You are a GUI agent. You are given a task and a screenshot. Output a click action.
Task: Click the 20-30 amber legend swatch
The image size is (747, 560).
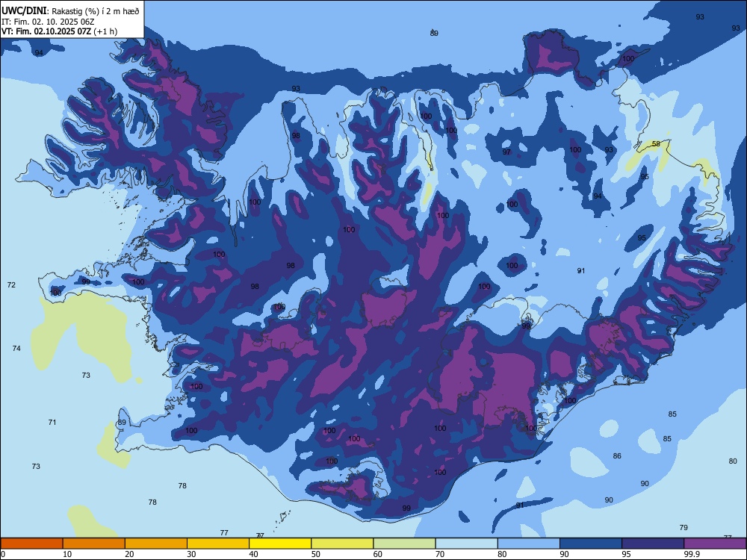click(156, 544)
